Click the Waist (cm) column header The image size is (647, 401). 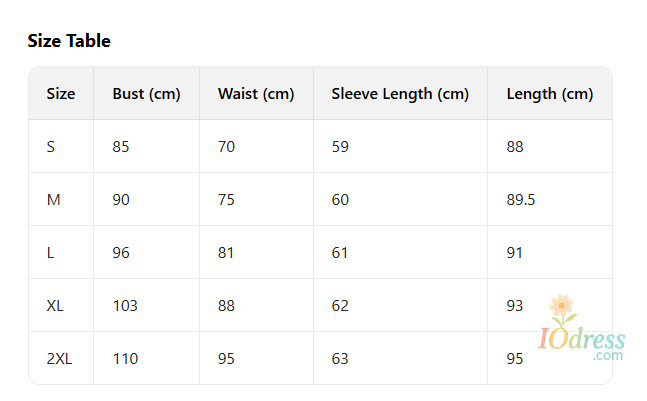(256, 94)
